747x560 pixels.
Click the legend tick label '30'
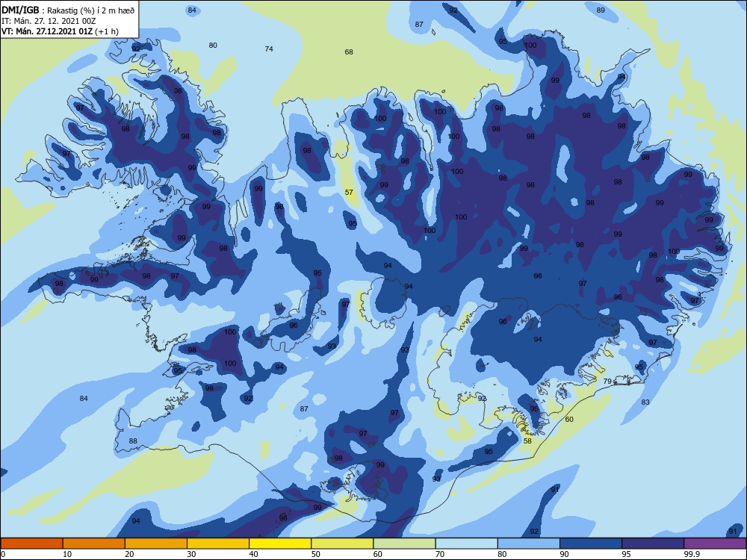191,554
